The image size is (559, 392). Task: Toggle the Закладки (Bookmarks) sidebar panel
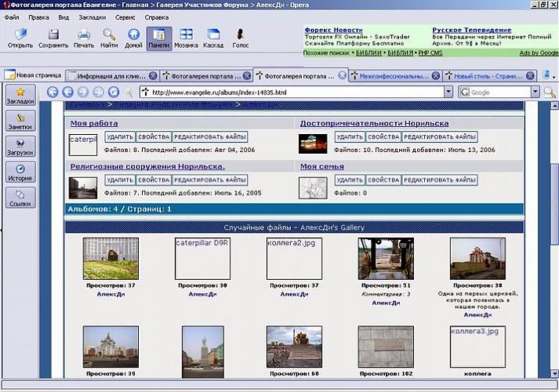point(20,96)
